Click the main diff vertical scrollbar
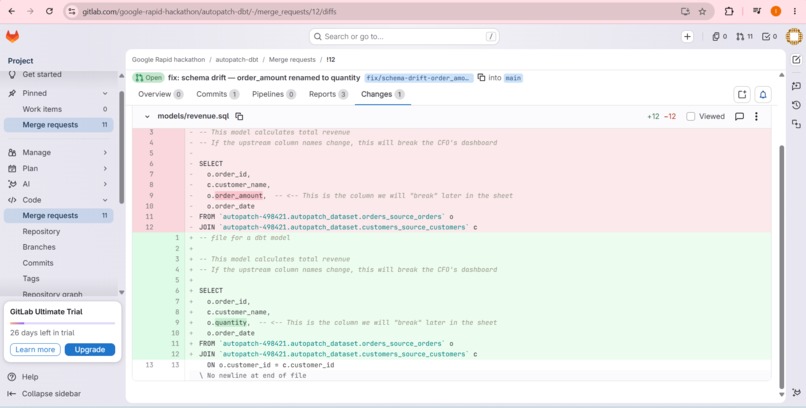 pyautogui.click(x=782, y=267)
